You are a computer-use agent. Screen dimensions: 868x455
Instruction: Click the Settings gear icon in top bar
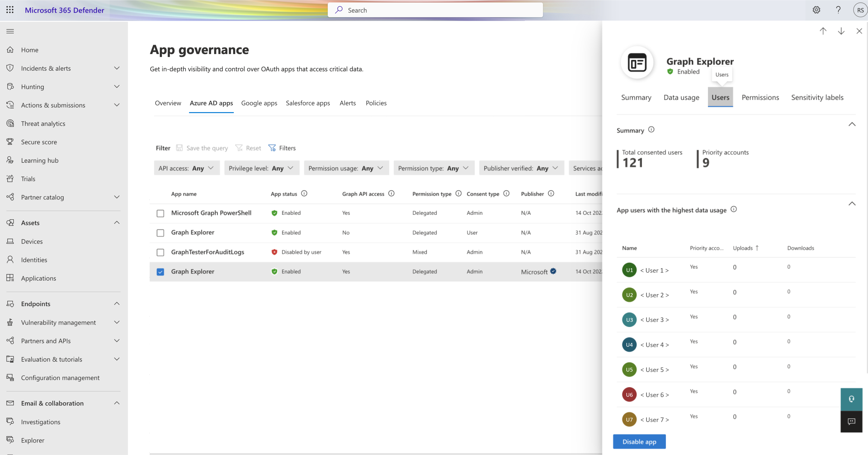816,10
